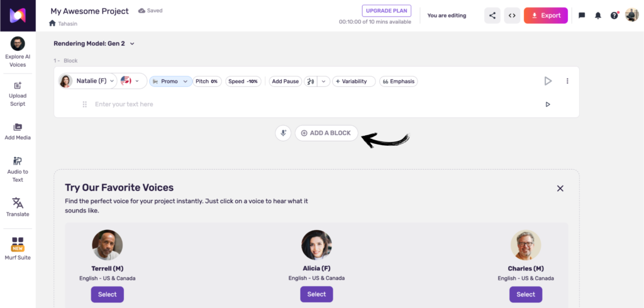Click the '00:10:00 of 10 mins available' text
The width and height of the screenshot is (644, 308).
(x=375, y=22)
